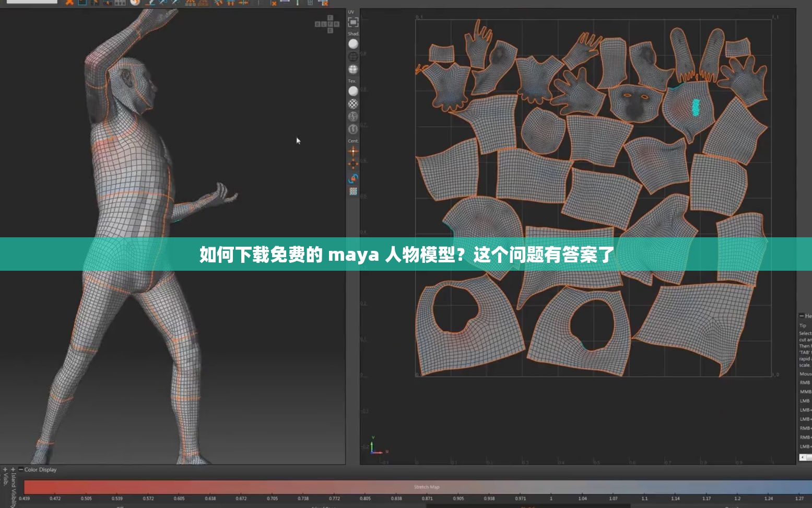Click the 0.439 stretch scale value
The height and width of the screenshot is (508, 812).
coord(25,499)
